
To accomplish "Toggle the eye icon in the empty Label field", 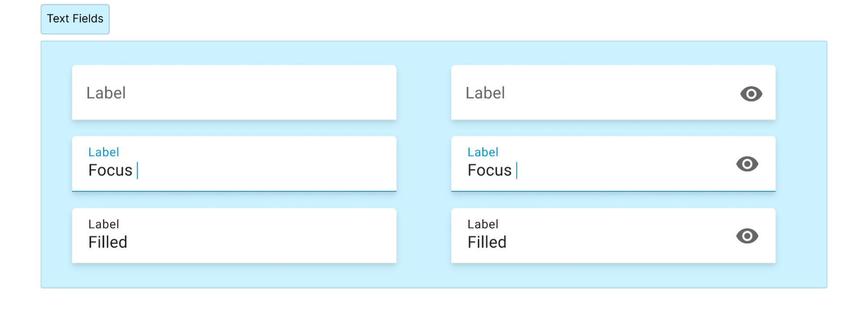I will click(751, 94).
